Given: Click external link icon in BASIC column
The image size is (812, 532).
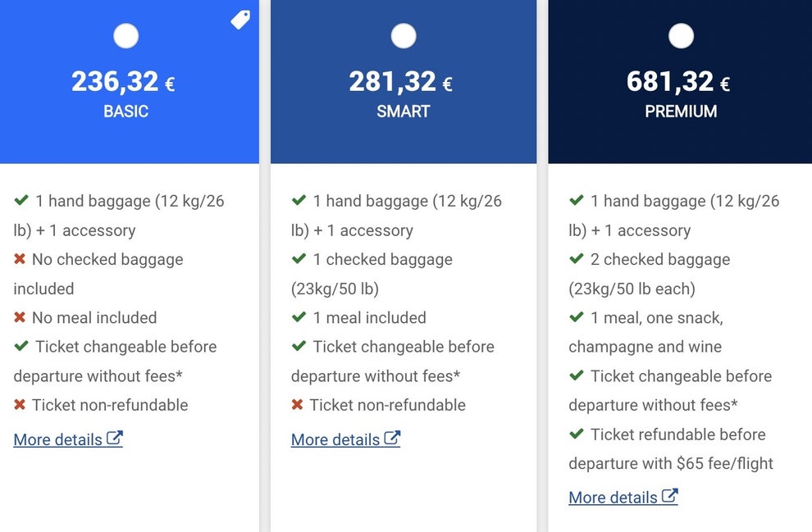Looking at the screenshot, I should (x=115, y=439).
